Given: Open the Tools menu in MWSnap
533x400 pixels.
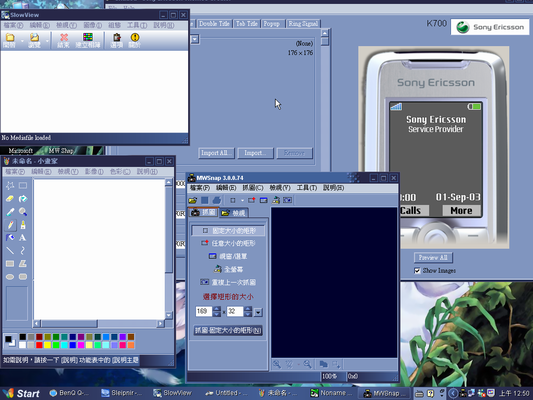Looking at the screenshot, I should (307, 188).
